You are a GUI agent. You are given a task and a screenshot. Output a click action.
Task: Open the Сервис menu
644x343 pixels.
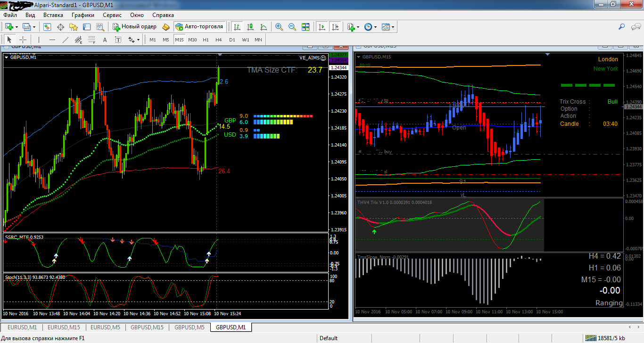click(112, 15)
